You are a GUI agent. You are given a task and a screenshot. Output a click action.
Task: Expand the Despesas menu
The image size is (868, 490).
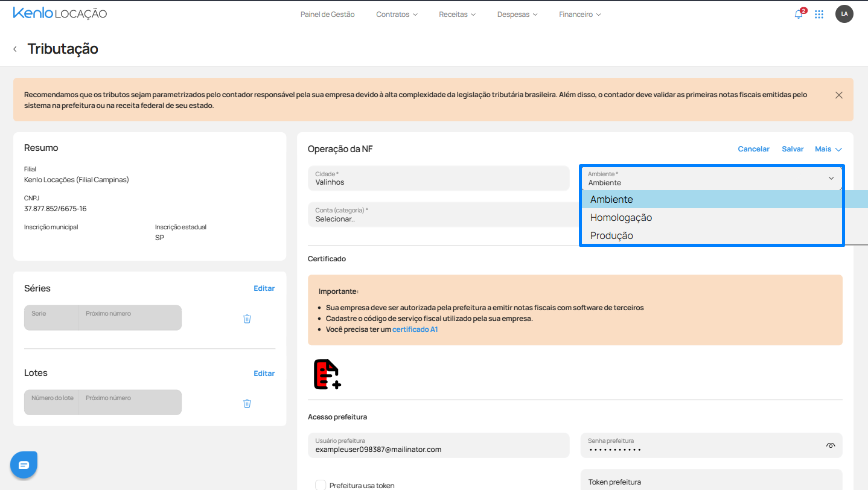click(x=517, y=14)
